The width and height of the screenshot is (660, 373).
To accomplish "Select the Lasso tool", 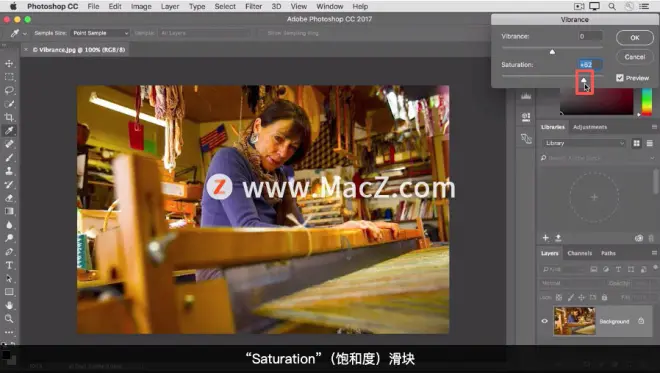I will (9, 91).
